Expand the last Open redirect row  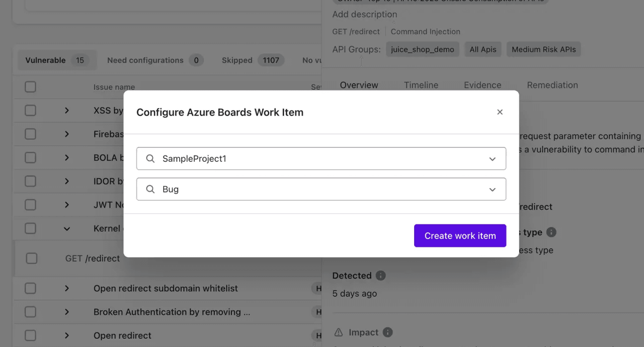(67, 335)
